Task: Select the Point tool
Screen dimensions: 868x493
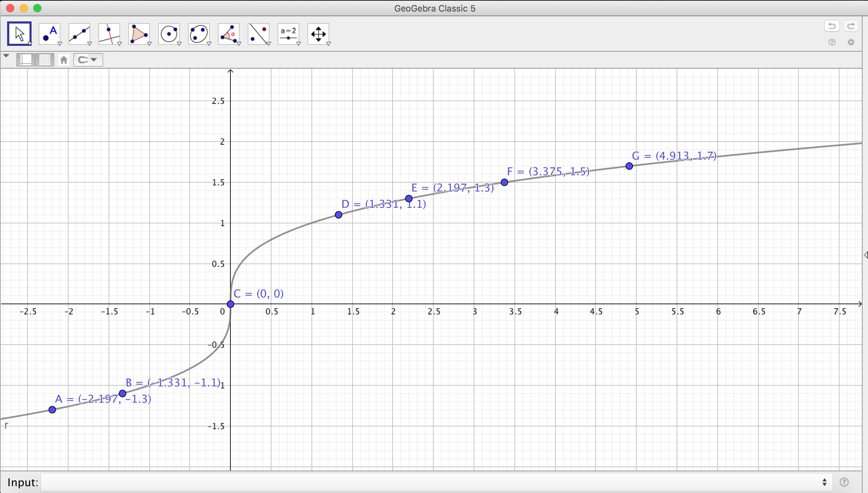Action: (50, 34)
